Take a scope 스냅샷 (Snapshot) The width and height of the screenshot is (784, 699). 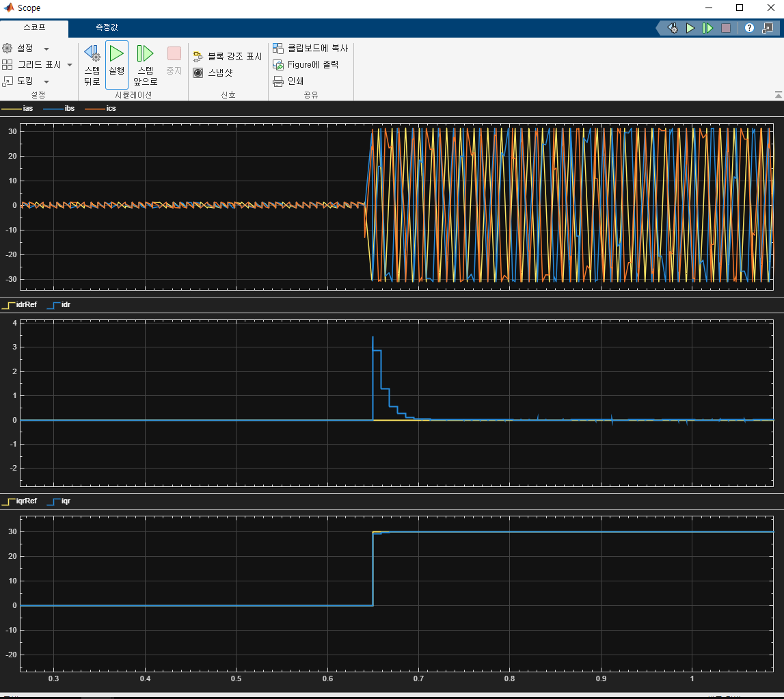219,72
